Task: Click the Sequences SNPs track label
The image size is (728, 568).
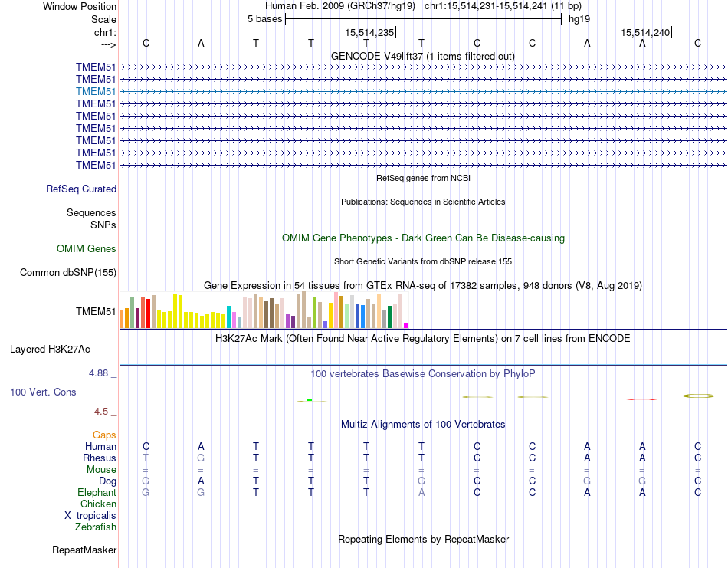Action: 91,218
